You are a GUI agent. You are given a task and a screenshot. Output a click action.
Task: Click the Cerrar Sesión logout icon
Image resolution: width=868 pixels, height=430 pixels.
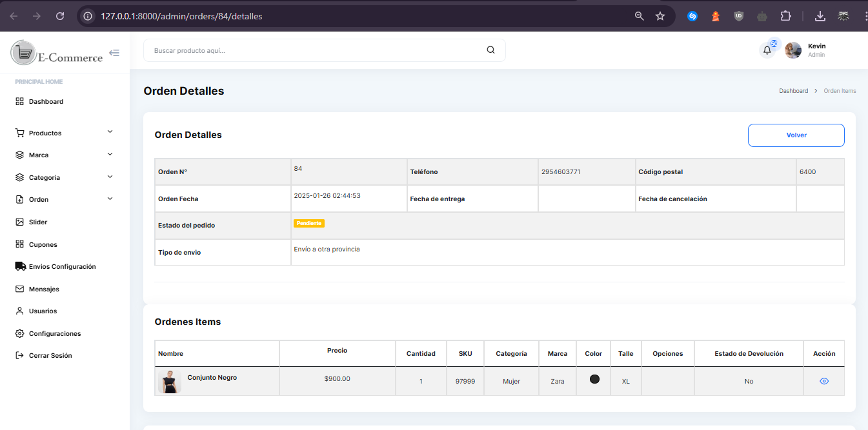coord(20,355)
